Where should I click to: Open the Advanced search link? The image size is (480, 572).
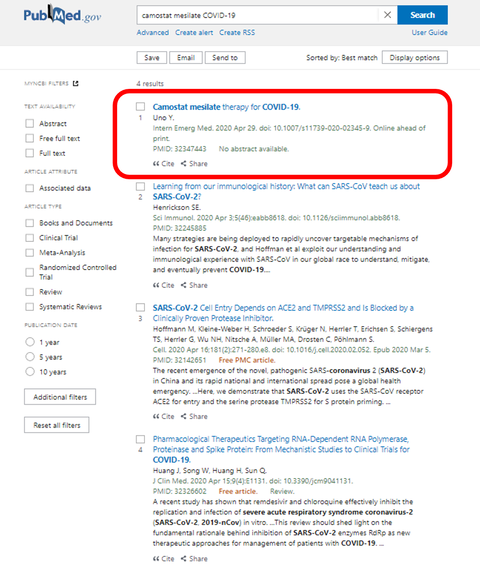coord(153,32)
